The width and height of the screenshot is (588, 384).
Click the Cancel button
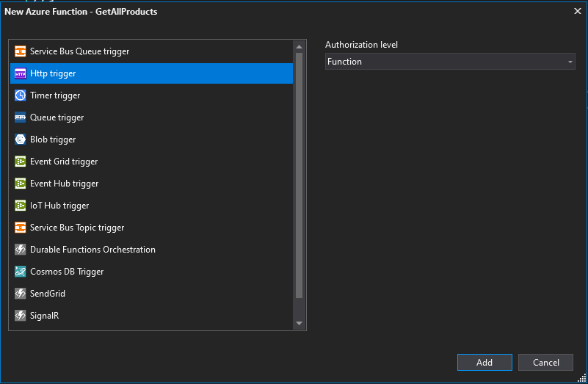[x=545, y=362]
